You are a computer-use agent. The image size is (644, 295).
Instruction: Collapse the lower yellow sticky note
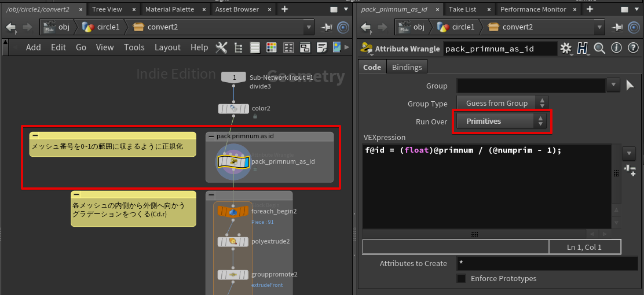click(77, 194)
